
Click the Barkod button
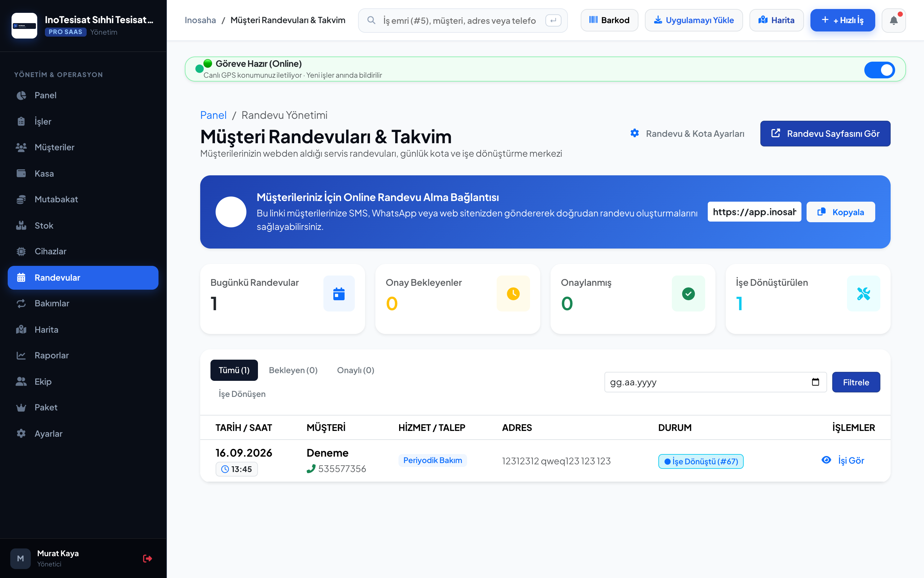609,20
